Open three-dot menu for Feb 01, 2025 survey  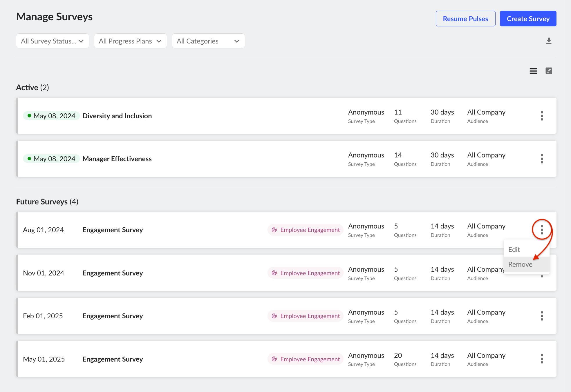pos(542,316)
